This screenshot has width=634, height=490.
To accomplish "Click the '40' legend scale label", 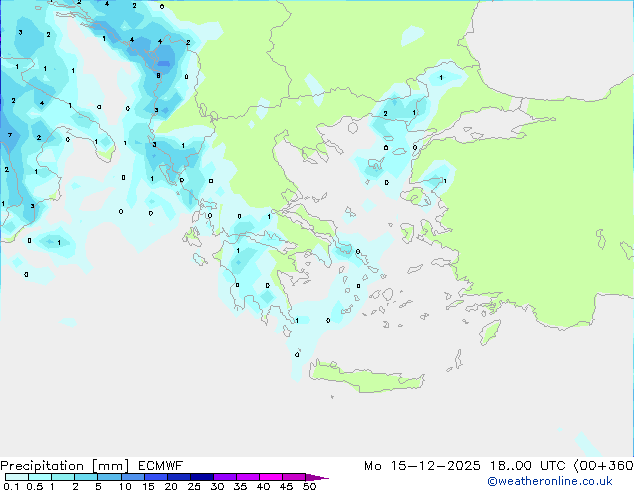I will 263,486.
